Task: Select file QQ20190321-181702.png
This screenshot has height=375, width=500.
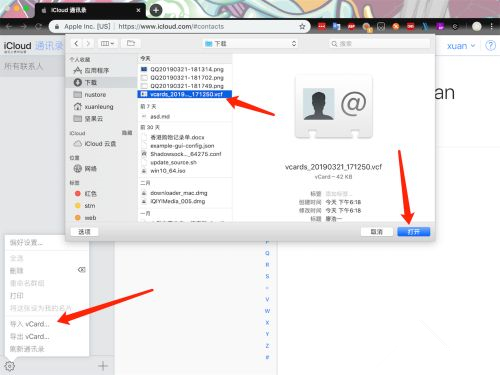Action: [x=185, y=78]
